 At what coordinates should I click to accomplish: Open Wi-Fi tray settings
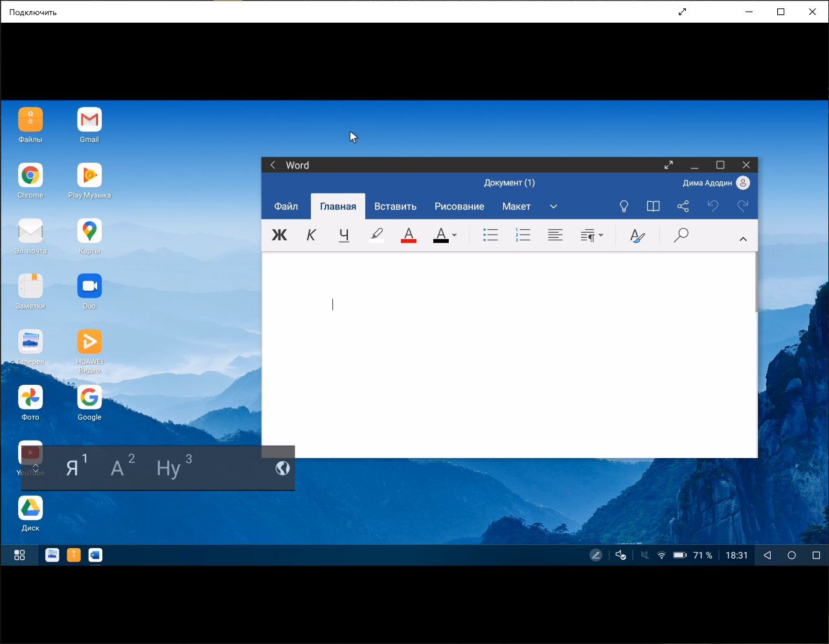click(661, 555)
